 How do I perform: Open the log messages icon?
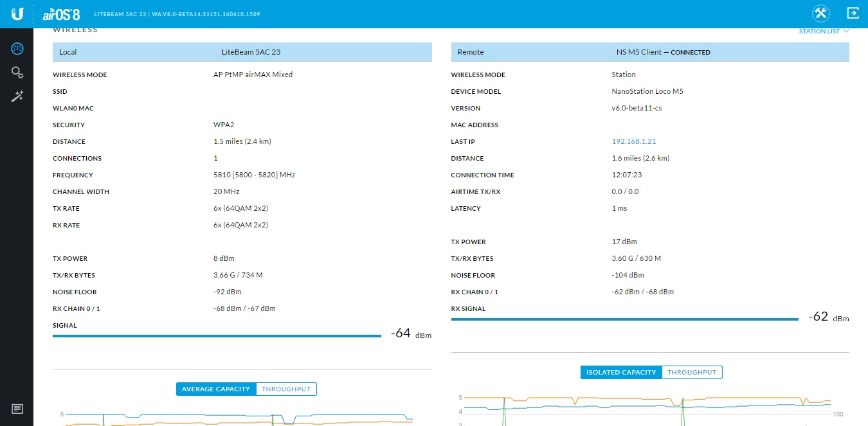pos(17,409)
